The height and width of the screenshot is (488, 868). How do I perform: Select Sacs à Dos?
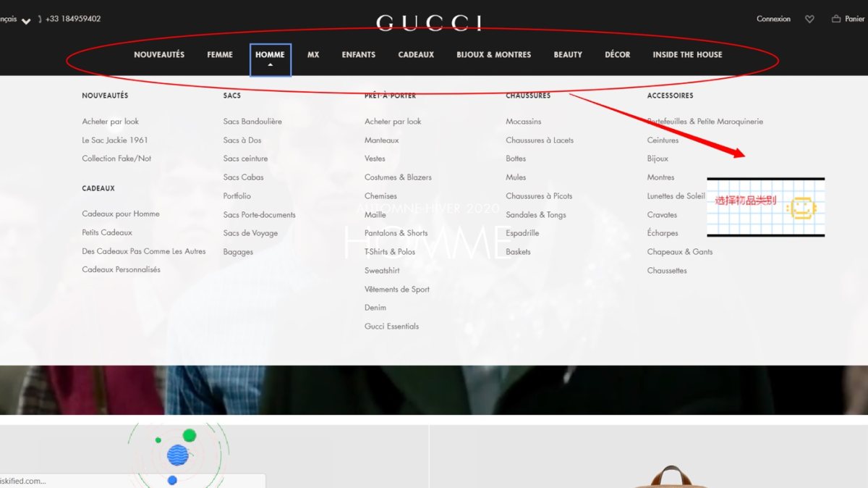point(242,140)
